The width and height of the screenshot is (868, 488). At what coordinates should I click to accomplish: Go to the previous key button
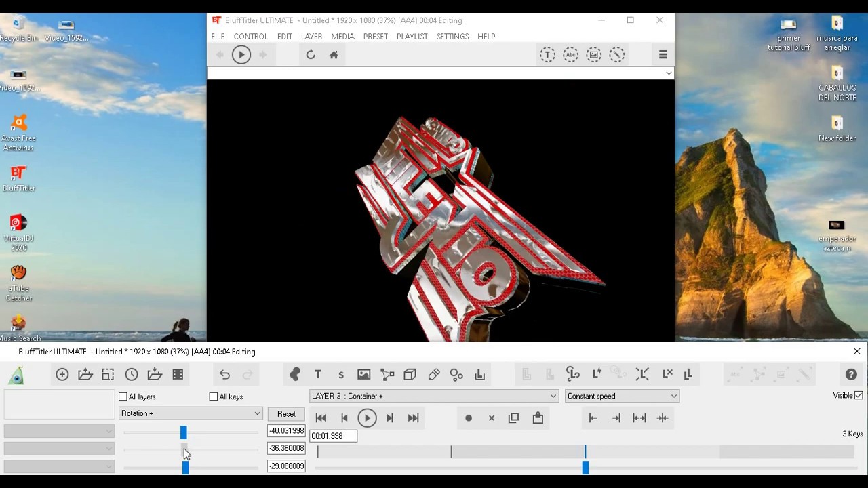pos(344,418)
